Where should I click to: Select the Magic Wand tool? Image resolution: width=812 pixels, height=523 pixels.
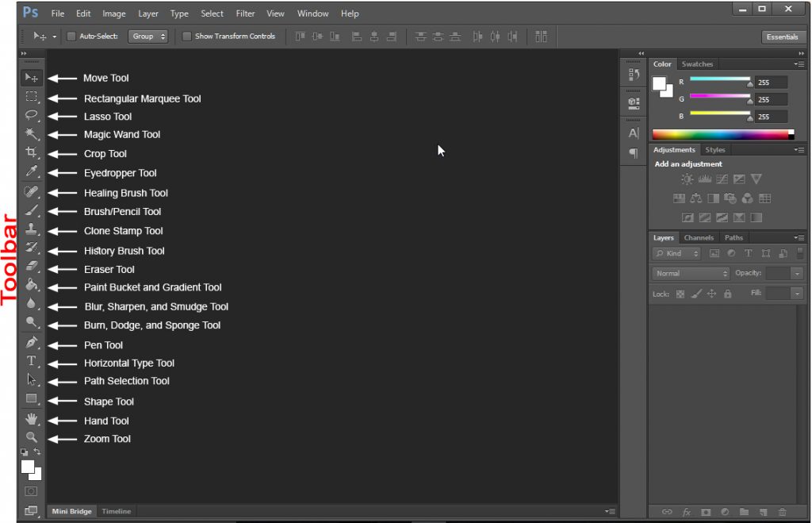[32, 135]
